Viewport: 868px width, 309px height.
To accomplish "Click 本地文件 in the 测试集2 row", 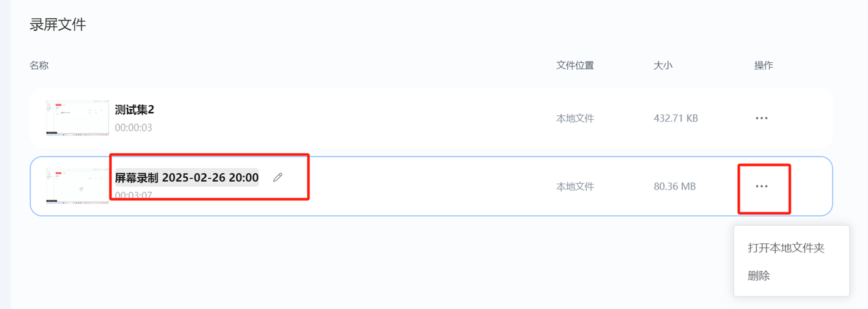I will coord(575,119).
